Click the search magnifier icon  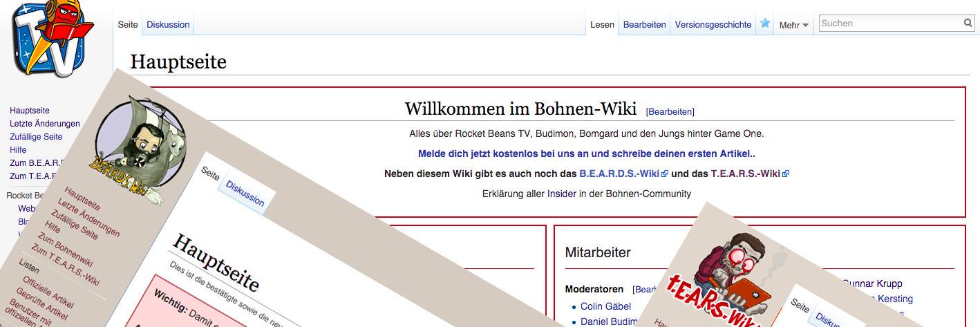tap(968, 24)
